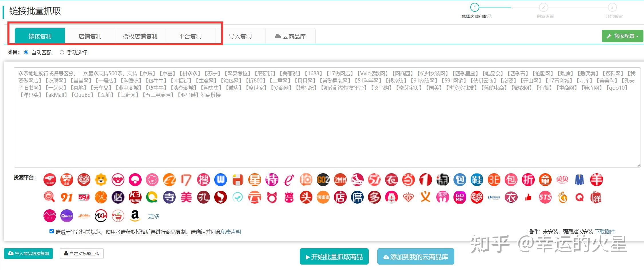The height and width of the screenshot is (270, 644).
Task: Select the 自动匹配 category radio button
Action: [x=26, y=52]
